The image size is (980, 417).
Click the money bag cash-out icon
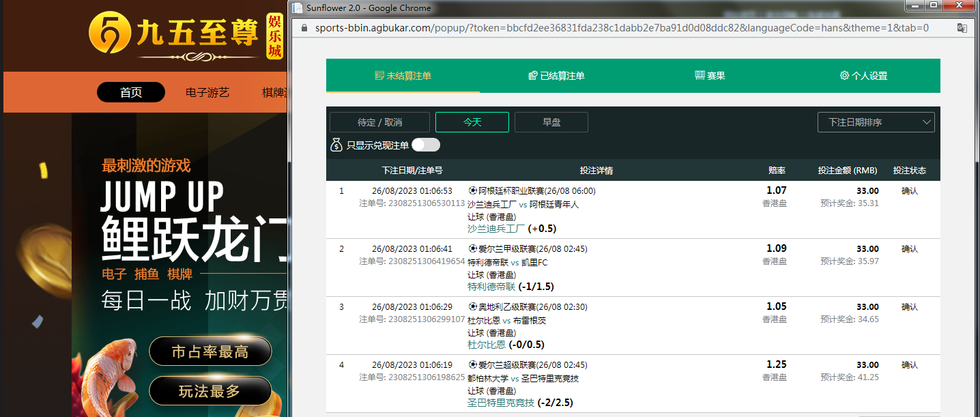(x=336, y=145)
